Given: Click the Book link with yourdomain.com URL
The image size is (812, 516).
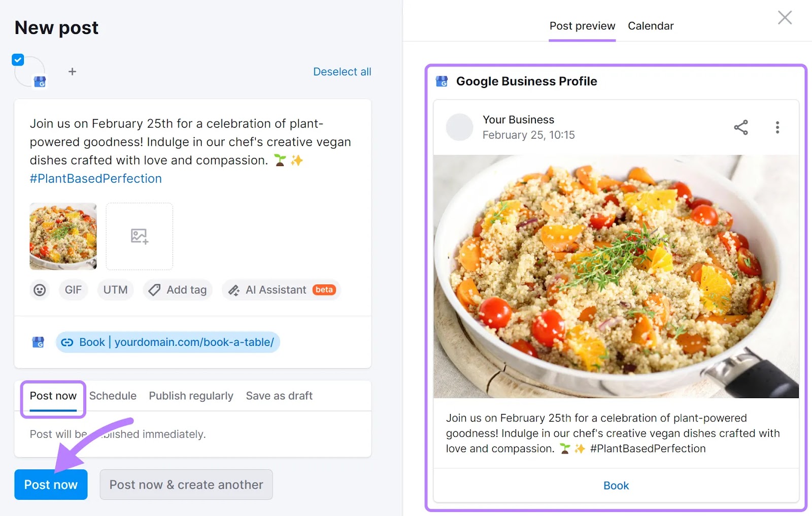Looking at the screenshot, I should pyautogui.click(x=167, y=342).
